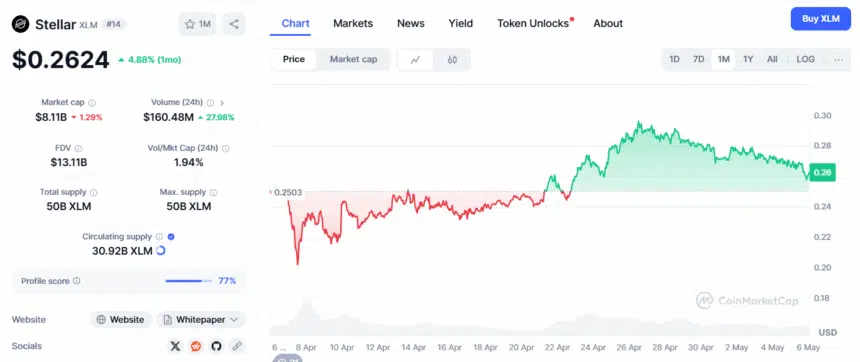Screen dimensions: 860x362
Task: Switch to line chart view
Action: coord(415,60)
